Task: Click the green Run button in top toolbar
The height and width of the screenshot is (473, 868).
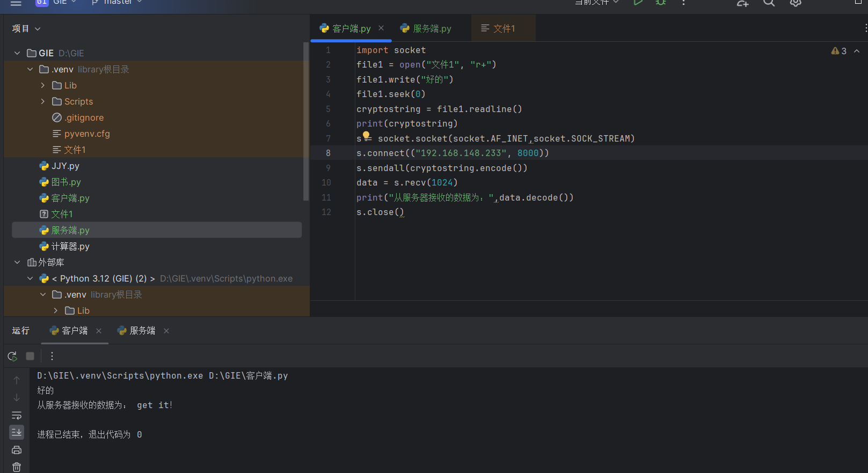Action: point(638,3)
